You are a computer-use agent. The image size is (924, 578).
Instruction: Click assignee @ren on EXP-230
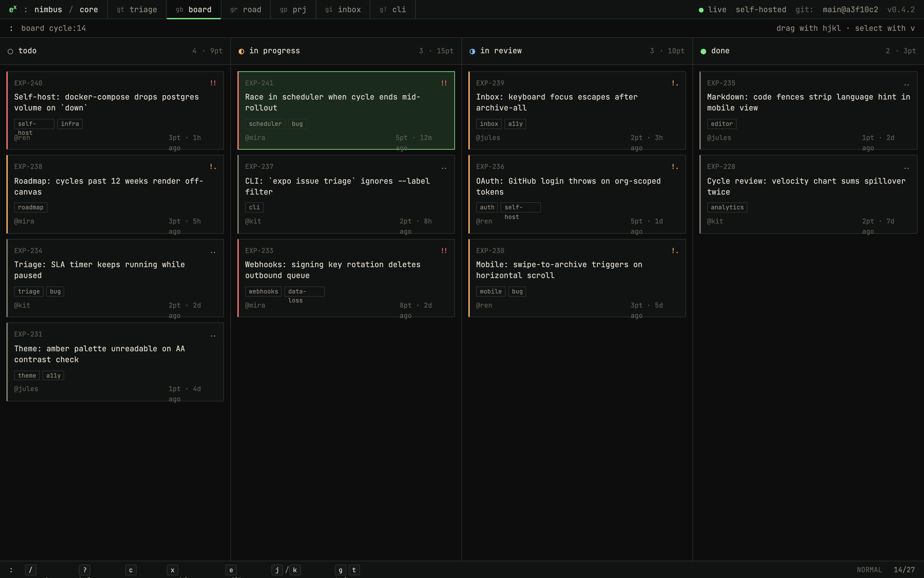click(484, 305)
